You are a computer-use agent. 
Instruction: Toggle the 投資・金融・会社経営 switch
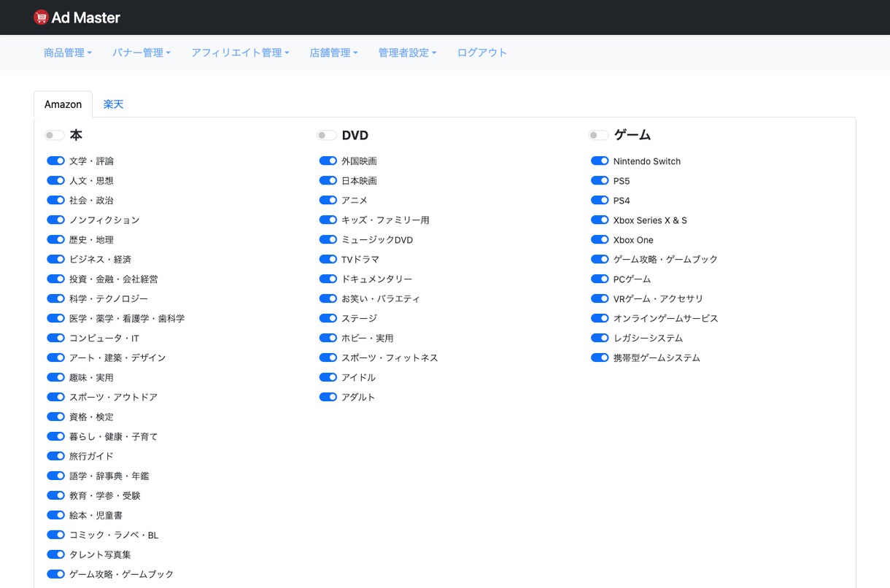(56, 279)
